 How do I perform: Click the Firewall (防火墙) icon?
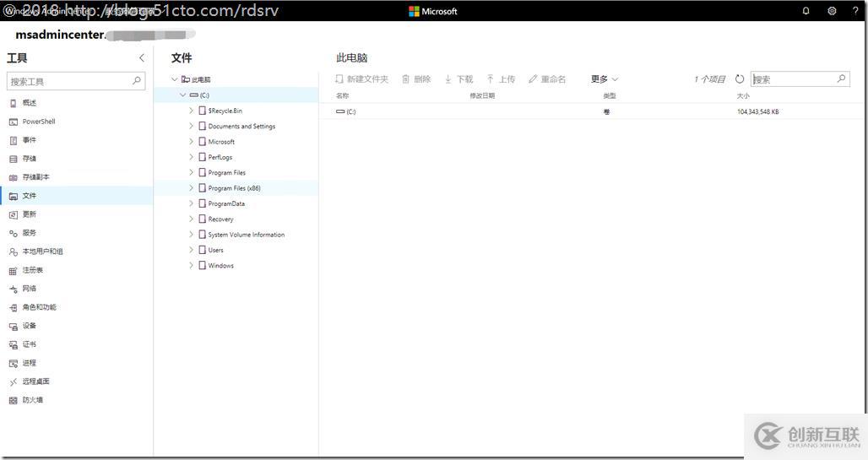tap(14, 400)
